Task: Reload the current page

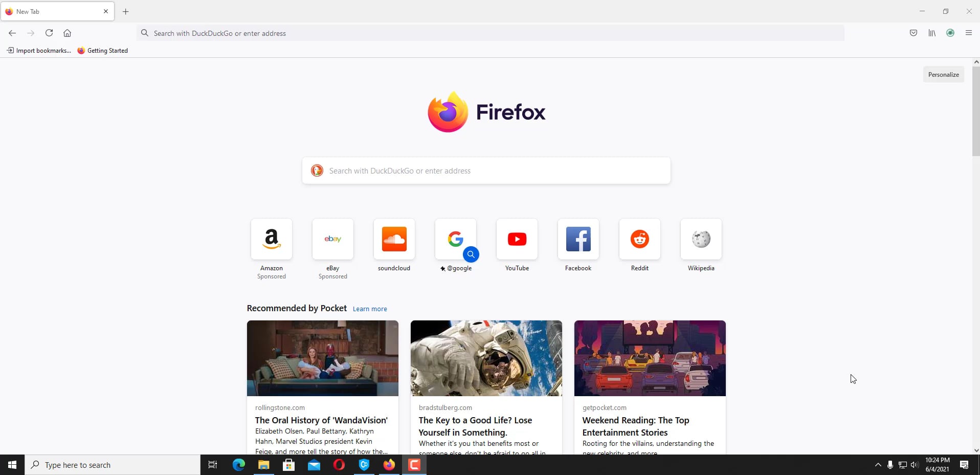Action: click(x=49, y=33)
